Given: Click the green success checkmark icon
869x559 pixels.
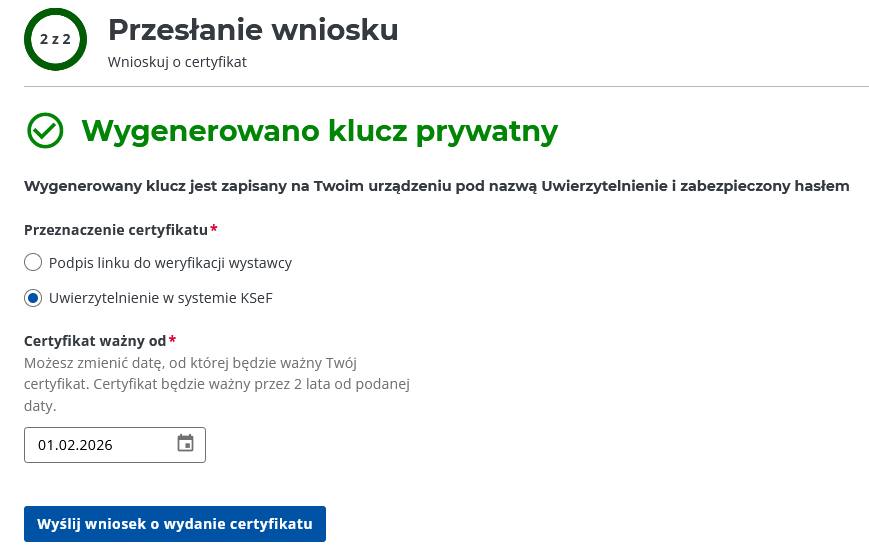Looking at the screenshot, I should [45, 130].
